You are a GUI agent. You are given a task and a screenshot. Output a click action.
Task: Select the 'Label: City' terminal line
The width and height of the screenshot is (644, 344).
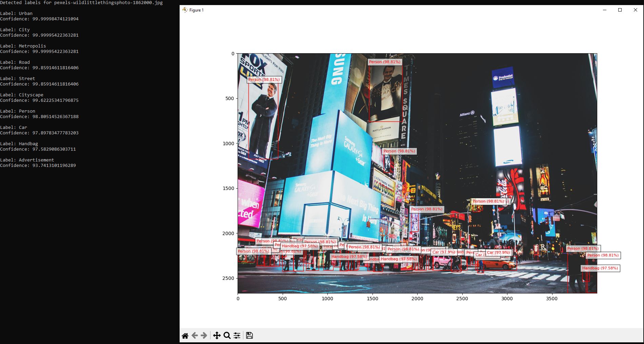point(15,30)
